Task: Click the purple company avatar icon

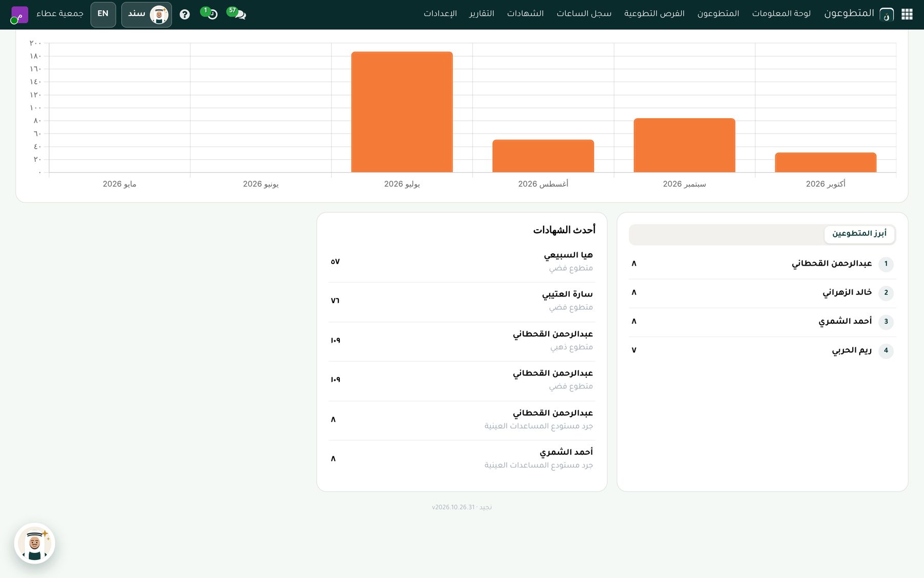Action: click(20, 14)
